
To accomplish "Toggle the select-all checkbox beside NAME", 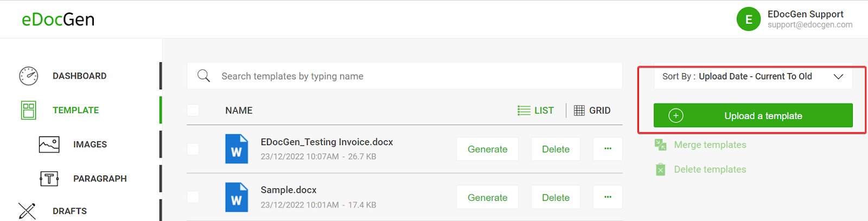I will (193, 110).
